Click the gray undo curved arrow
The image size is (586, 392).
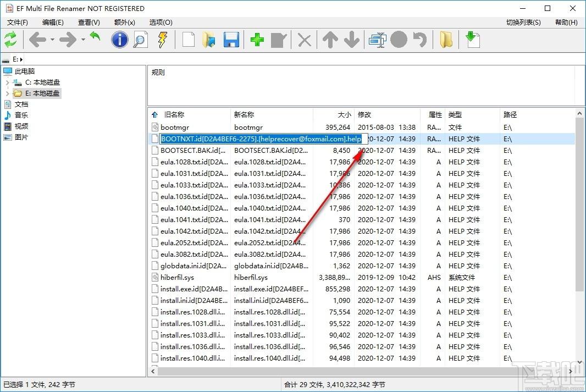420,40
